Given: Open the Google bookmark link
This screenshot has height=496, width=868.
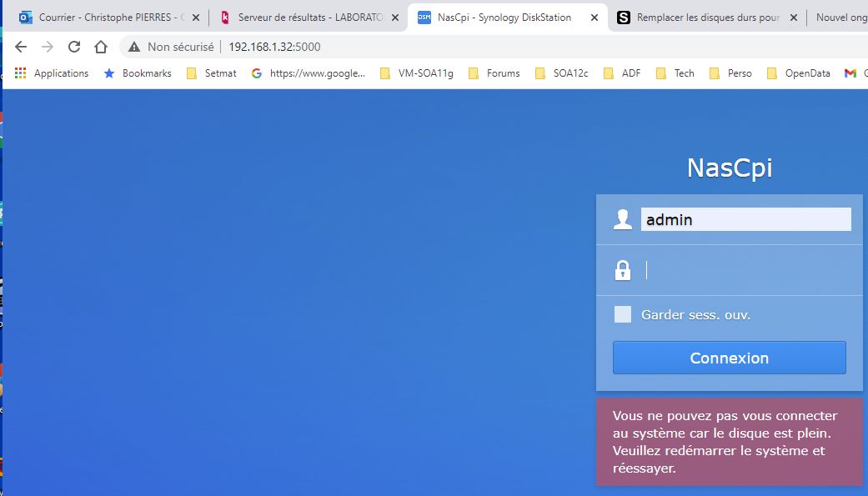Looking at the screenshot, I should point(309,73).
